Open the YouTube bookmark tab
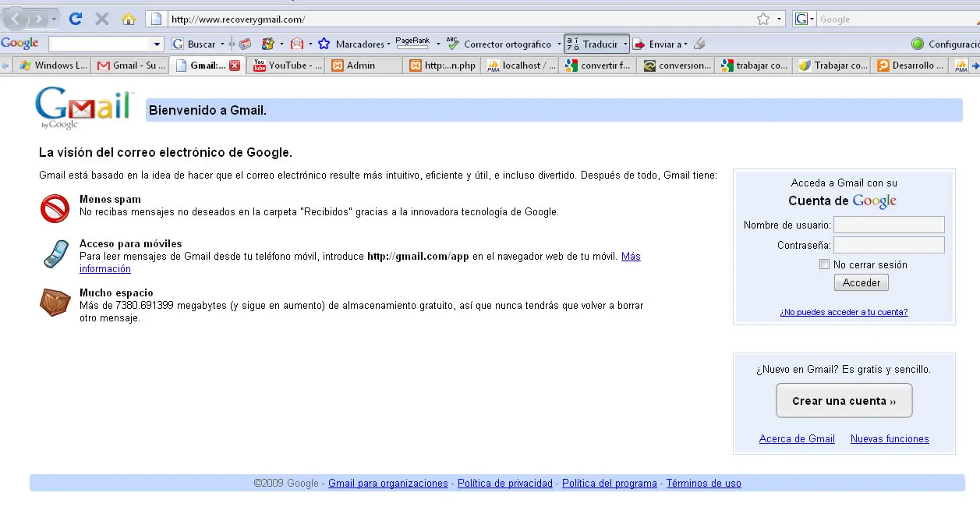Image resolution: width=980 pixels, height=507 pixels. point(285,66)
